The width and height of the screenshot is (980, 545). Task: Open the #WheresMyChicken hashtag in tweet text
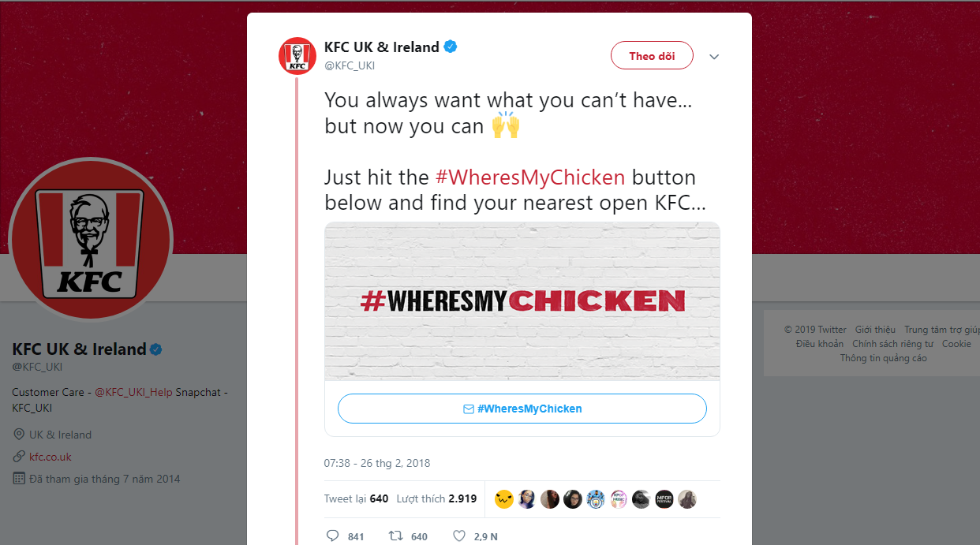tap(530, 177)
